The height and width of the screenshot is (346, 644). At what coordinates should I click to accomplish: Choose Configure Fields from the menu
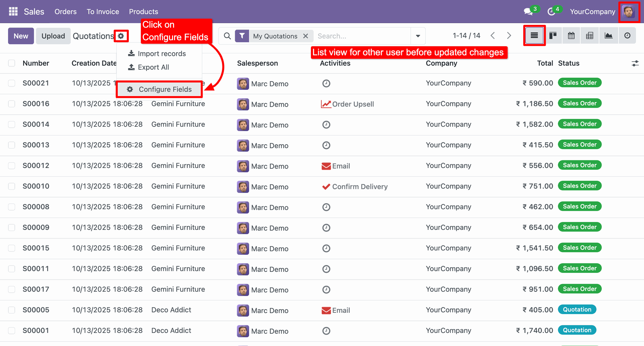tap(159, 90)
